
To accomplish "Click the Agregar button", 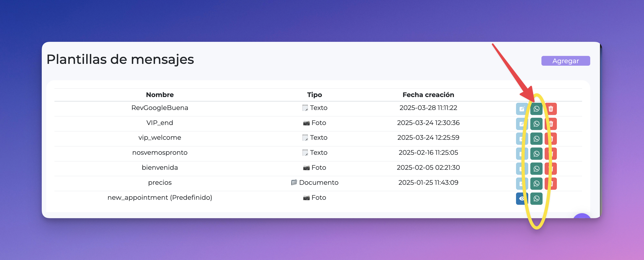I will click(x=565, y=61).
